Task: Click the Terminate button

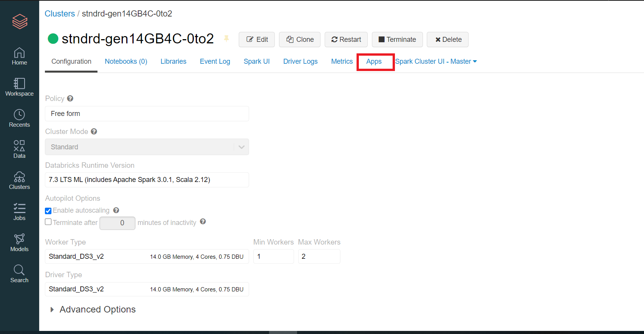Action: [397, 40]
